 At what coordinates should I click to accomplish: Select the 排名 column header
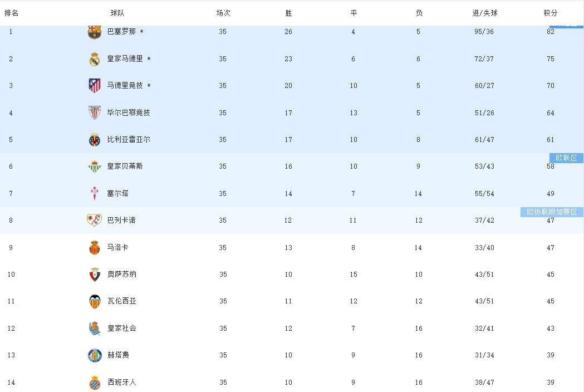click(11, 13)
